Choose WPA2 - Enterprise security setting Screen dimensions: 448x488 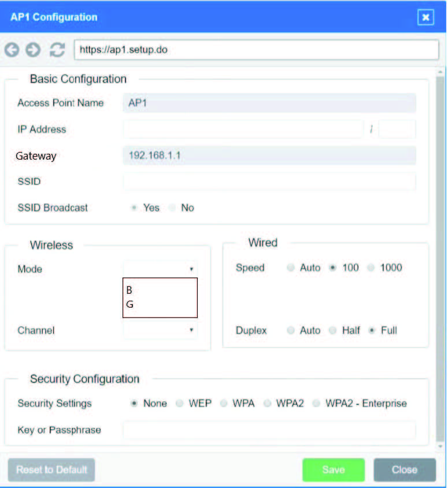[316, 404]
